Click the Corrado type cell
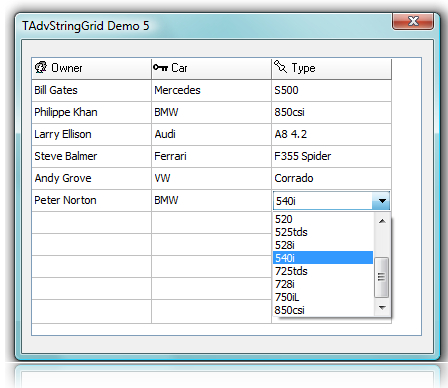Viewport: 448px width, 388px height. 331,178
